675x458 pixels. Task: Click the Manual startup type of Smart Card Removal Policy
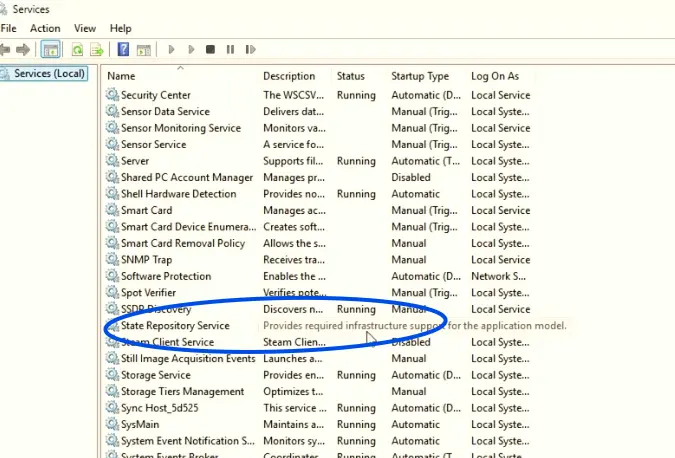click(409, 243)
